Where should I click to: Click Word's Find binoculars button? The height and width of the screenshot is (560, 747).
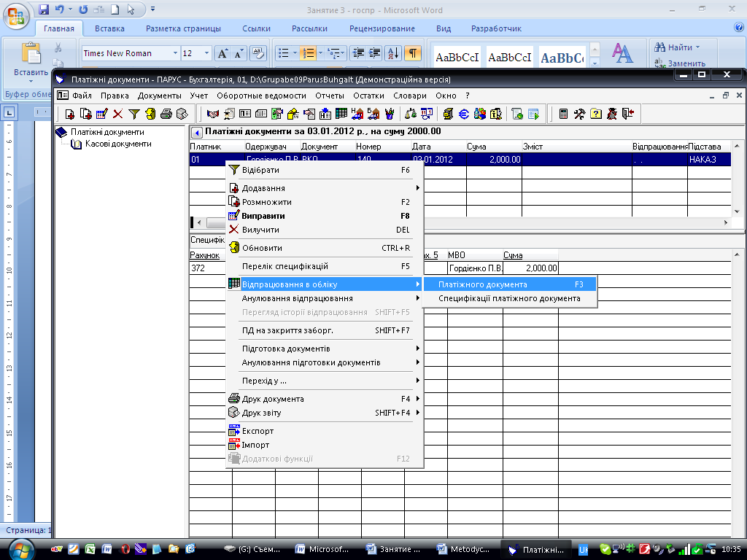[x=677, y=47]
